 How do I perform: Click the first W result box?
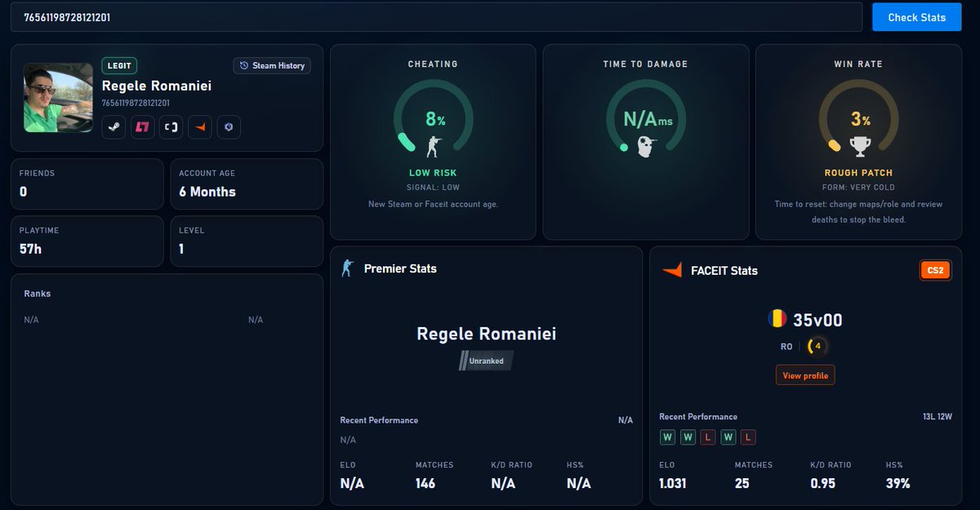(x=667, y=437)
